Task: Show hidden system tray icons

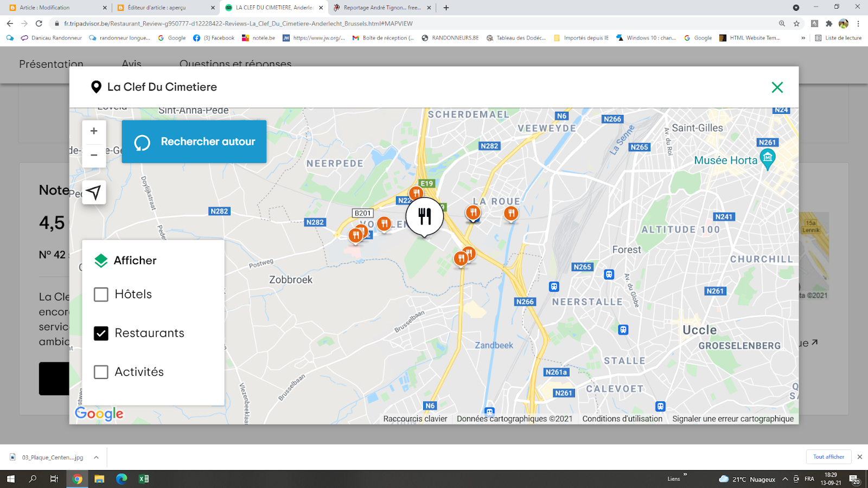Action: (784, 479)
